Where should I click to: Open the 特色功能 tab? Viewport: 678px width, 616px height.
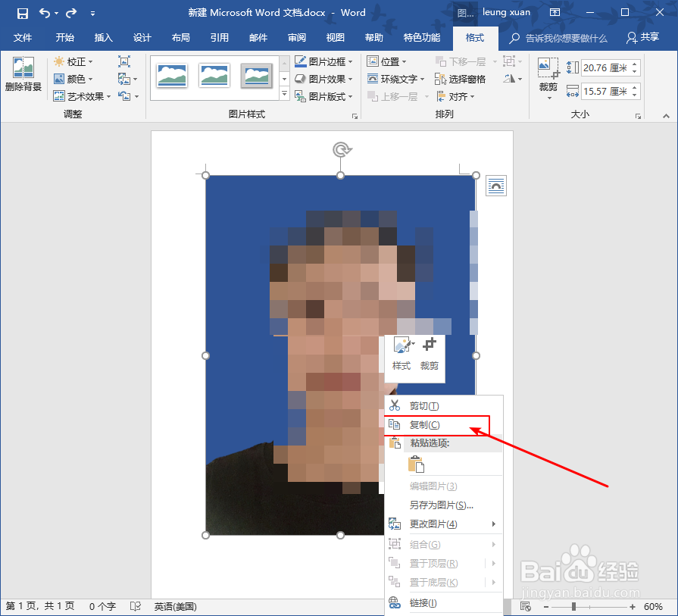click(422, 38)
